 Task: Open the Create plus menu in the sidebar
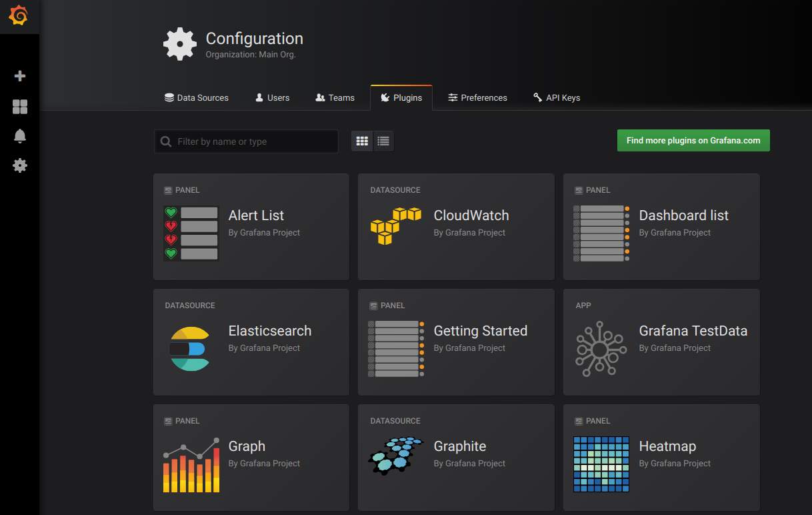click(20, 76)
